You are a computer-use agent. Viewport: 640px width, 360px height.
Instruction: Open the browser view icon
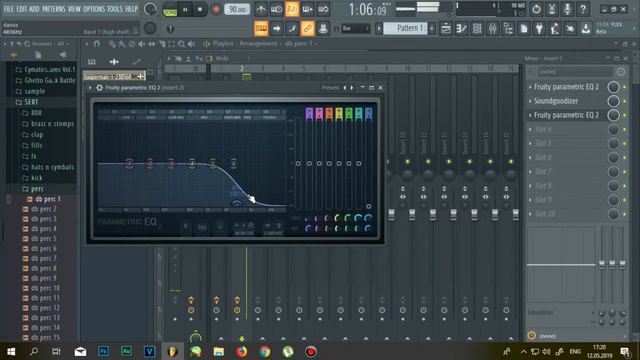point(508,29)
